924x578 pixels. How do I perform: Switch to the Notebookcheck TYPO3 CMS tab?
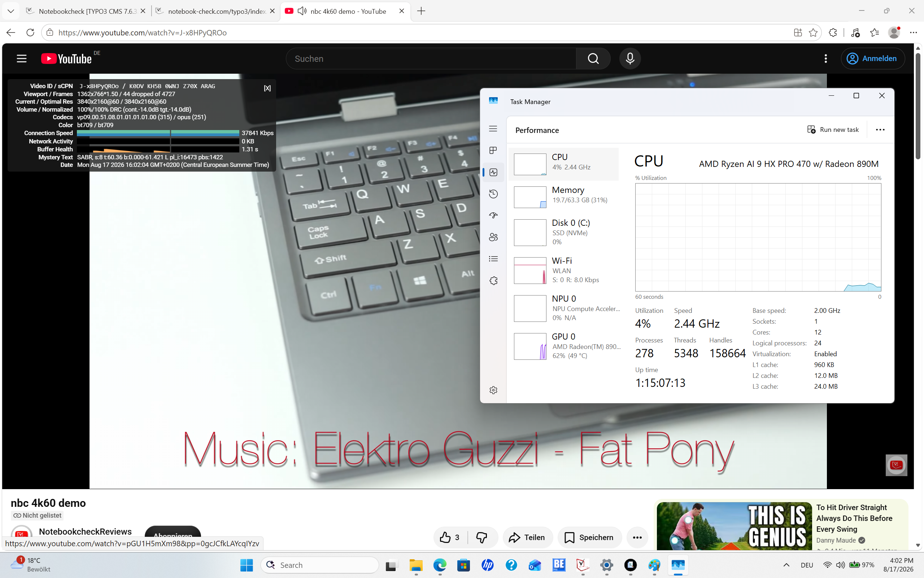pos(87,11)
